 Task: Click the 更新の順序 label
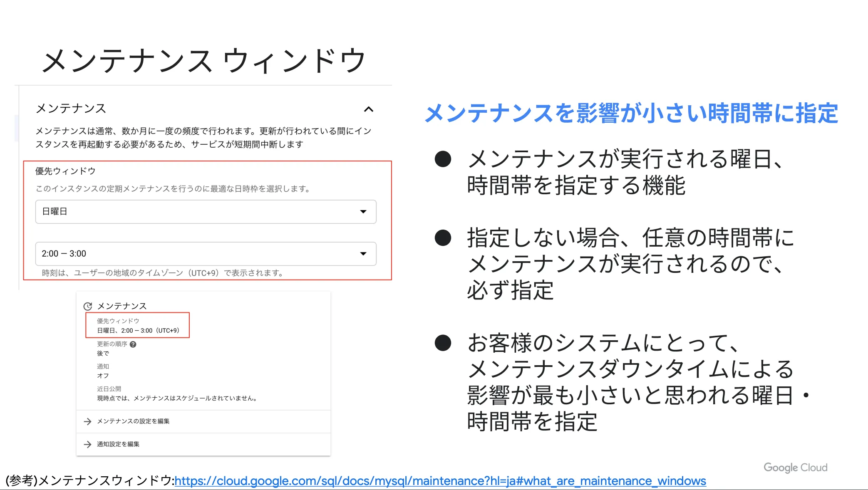(x=112, y=344)
